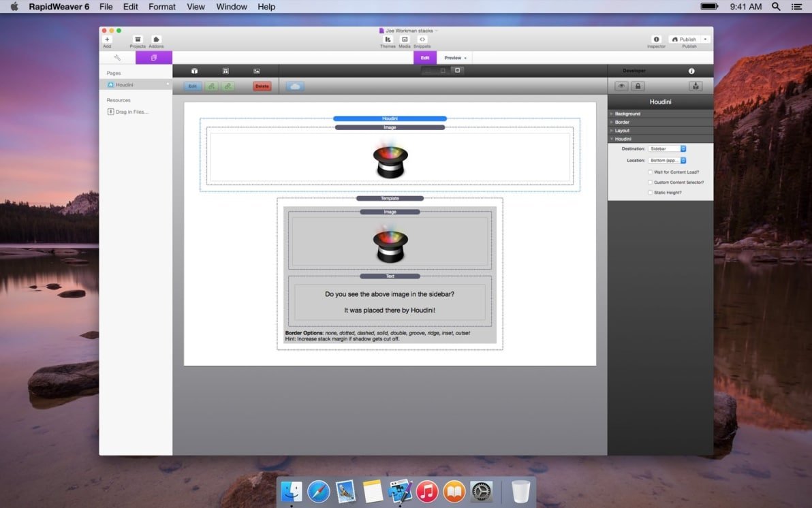Open the Format menu
812x508 pixels.
pos(162,7)
